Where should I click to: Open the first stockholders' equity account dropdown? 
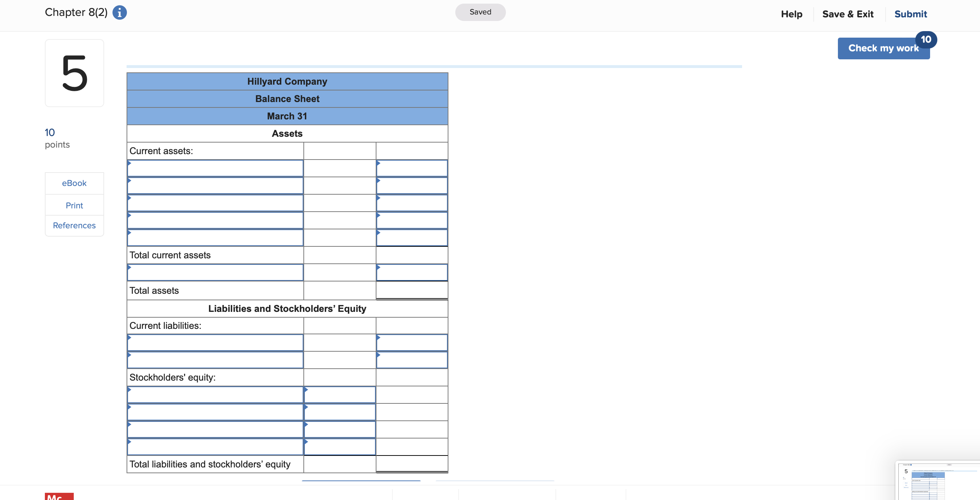(x=215, y=395)
